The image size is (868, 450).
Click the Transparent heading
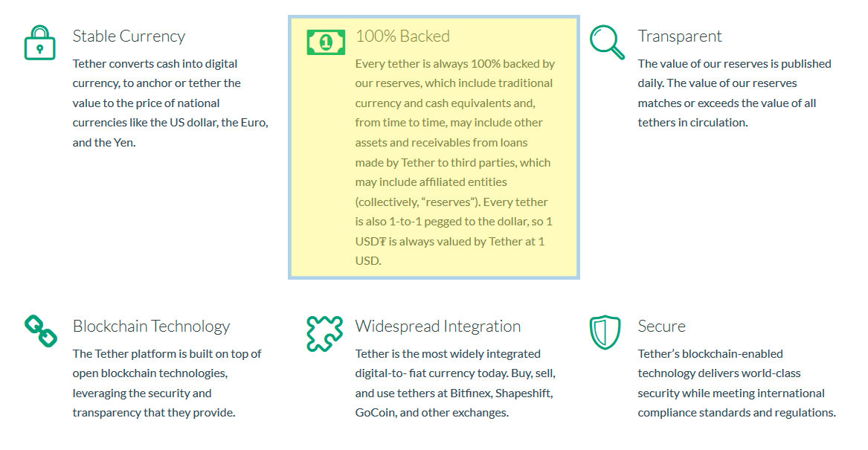(x=680, y=36)
